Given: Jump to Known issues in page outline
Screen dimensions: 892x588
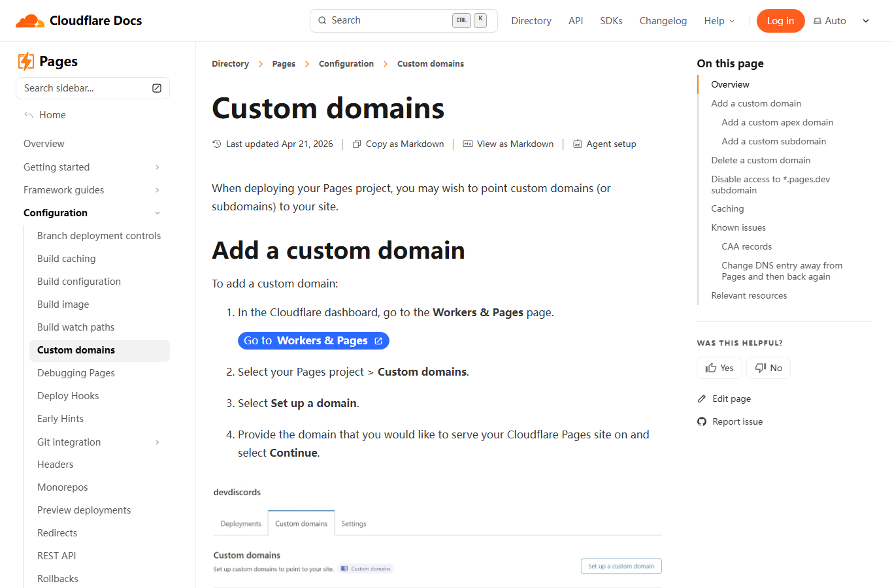Looking at the screenshot, I should click(x=738, y=227).
